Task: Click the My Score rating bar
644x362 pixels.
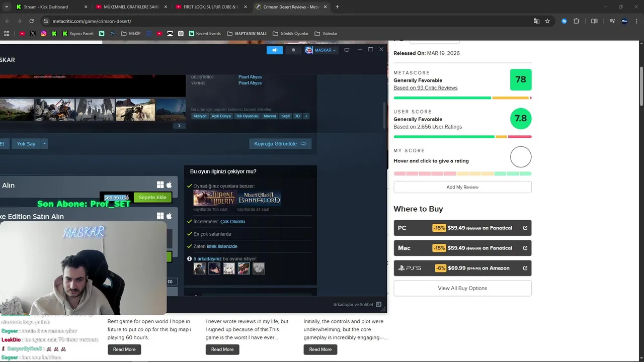Action: click(x=462, y=173)
